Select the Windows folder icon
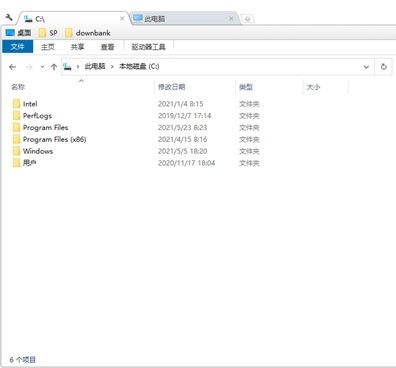396x368 pixels. pos(16,151)
